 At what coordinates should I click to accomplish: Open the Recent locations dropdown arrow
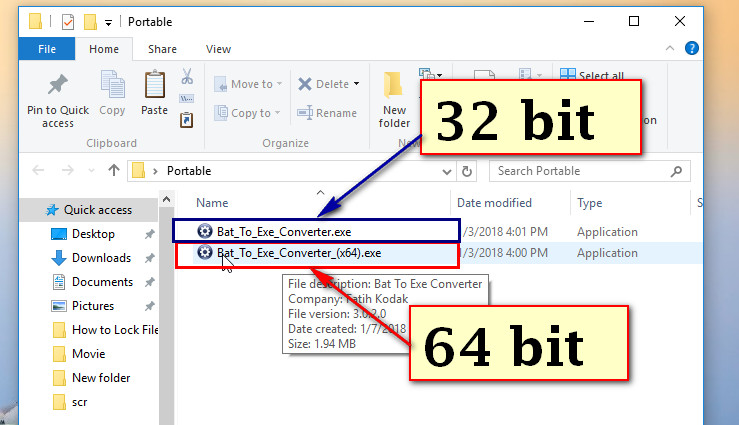tap(91, 171)
